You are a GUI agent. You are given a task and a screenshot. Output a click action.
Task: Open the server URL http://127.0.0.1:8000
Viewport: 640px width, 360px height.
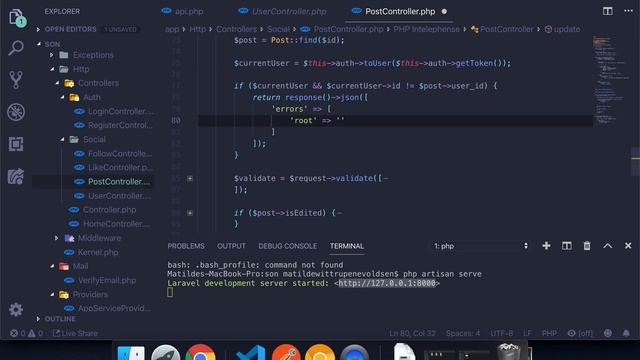(387, 283)
